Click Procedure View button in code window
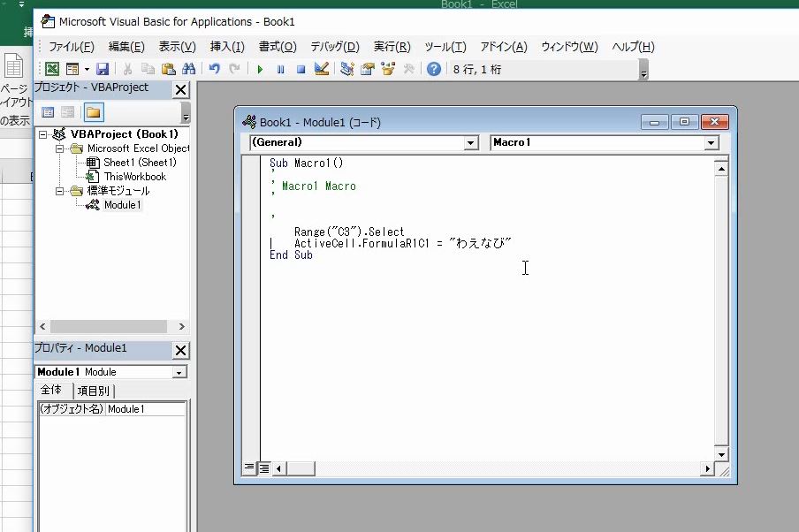Image resolution: width=799 pixels, height=532 pixels. (x=248, y=467)
